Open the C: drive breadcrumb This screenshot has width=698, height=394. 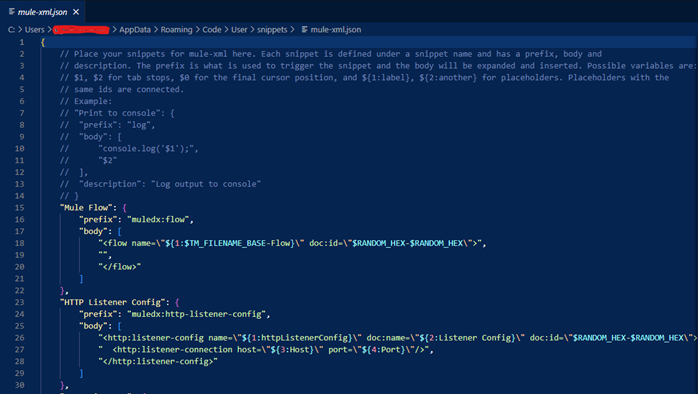[11, 29]
